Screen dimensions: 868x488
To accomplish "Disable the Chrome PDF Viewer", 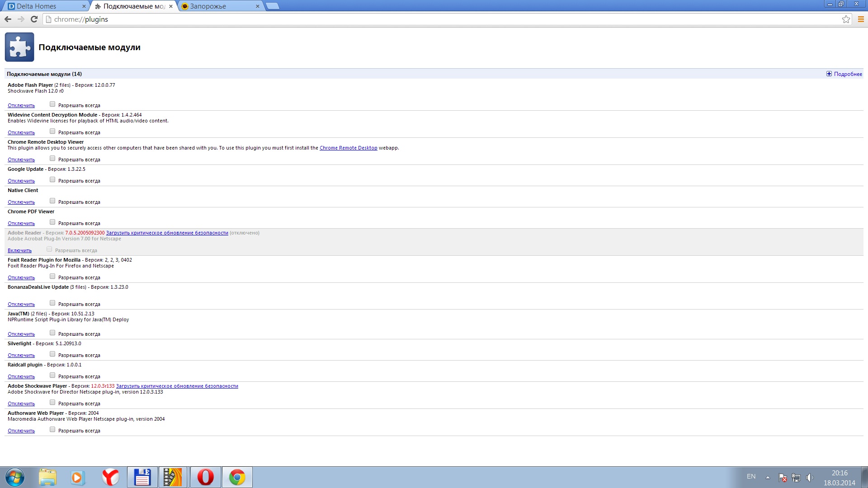I will (x=21, y=223).
